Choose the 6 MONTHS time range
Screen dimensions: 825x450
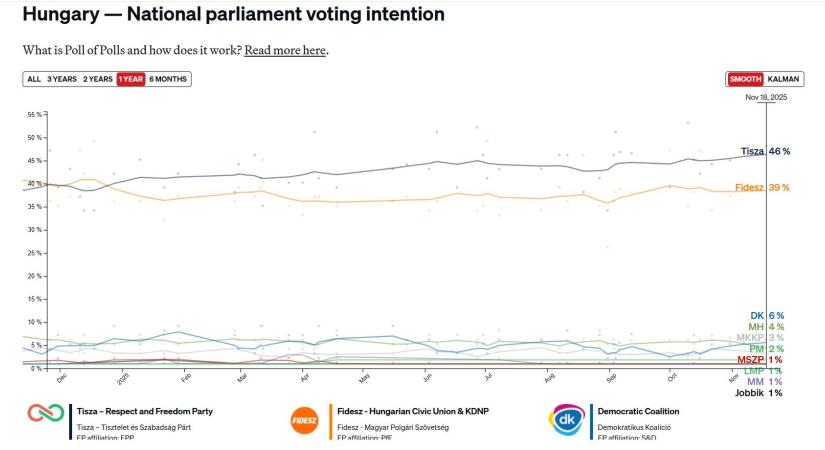(168, 79)
